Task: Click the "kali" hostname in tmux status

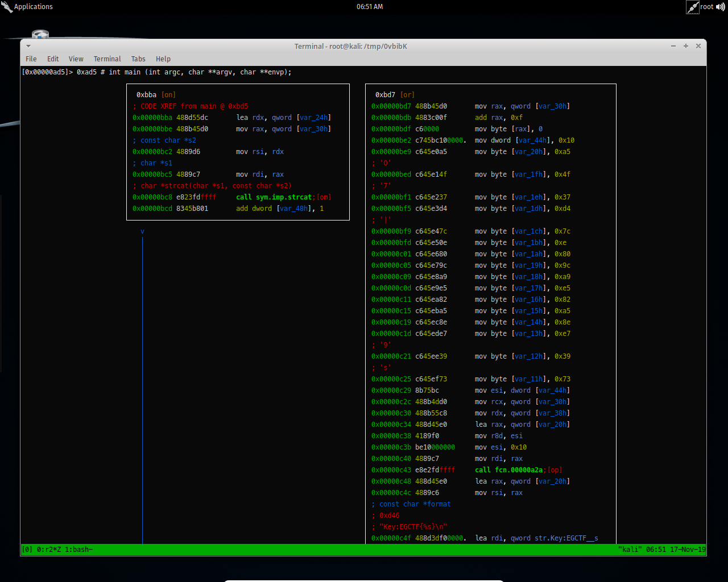Action: coord(630,550)
